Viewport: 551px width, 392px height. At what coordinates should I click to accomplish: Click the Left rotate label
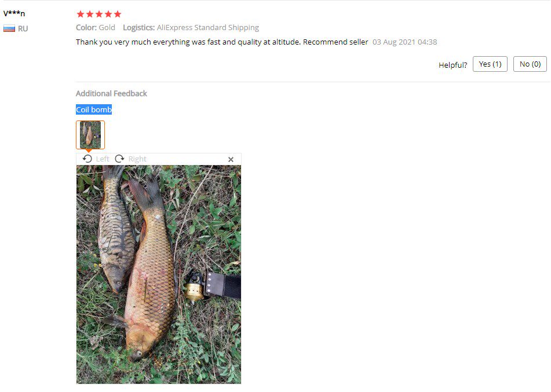pyautogui.click(x=103, y=159)
